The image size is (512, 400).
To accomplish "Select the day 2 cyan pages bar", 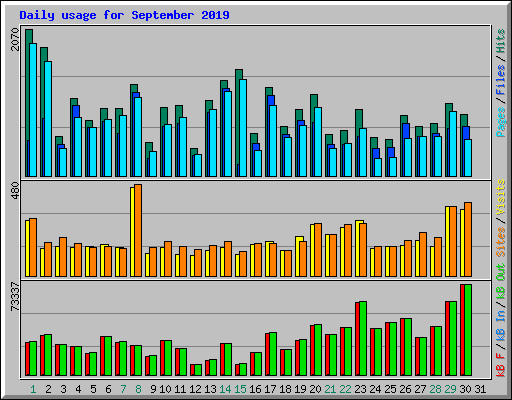I will point(48,119).
